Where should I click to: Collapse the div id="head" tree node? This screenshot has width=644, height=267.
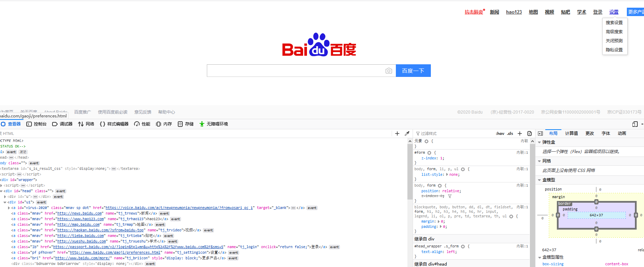click(1, 191)
